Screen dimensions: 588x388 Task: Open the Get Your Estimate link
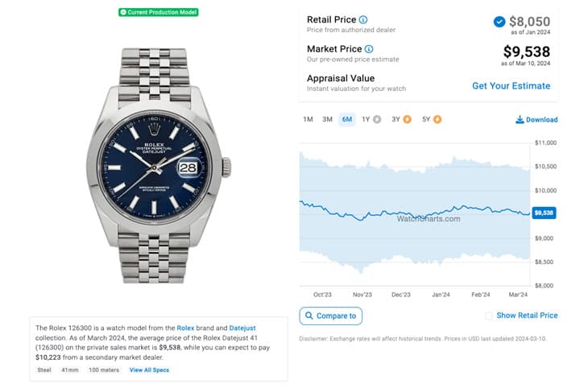(511, 86)
